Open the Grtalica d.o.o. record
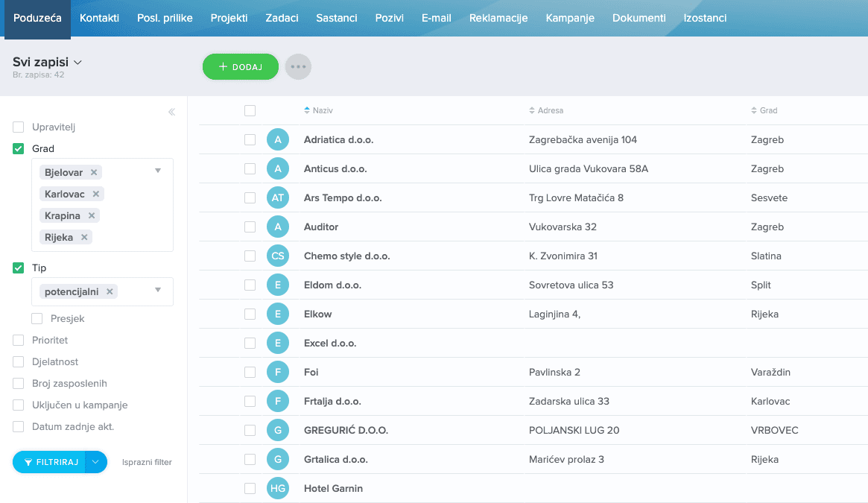868x503 pixels. [335, 459]
